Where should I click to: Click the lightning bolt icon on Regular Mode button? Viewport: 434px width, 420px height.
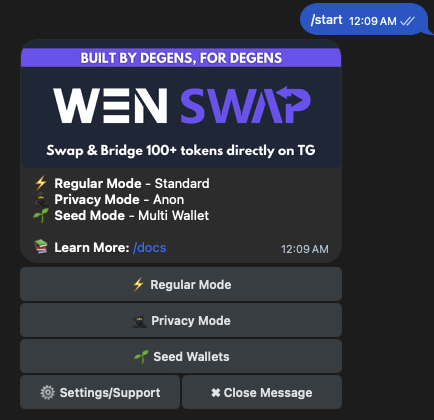[138, 284]
